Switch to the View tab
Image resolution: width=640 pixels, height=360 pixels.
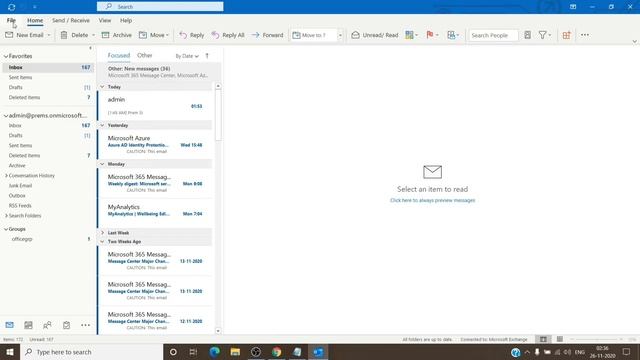(x=104, y=20)
